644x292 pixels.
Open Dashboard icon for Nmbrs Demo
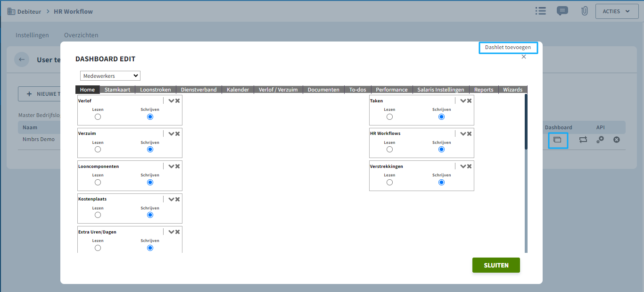coord(558,140)
